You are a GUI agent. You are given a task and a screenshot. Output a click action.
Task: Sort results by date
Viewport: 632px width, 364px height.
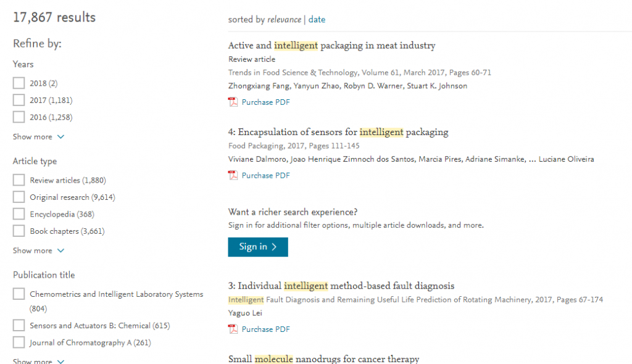coord(317,19)
